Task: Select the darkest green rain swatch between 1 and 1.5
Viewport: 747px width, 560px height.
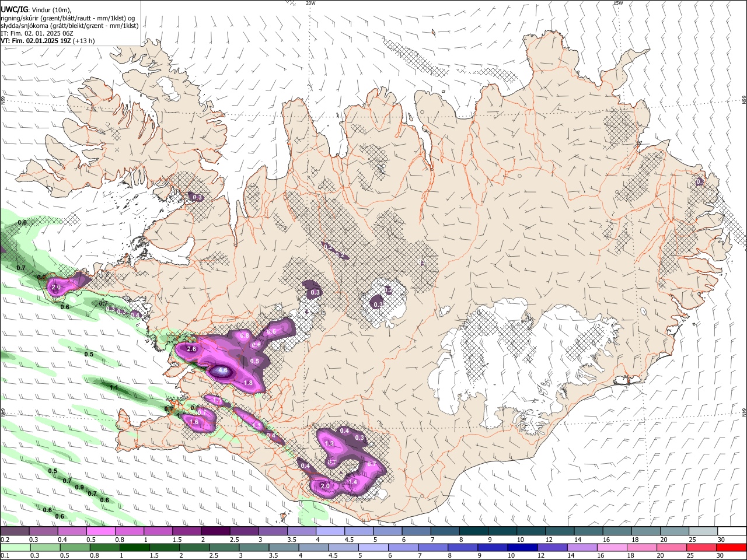Action: click(134, 548)
